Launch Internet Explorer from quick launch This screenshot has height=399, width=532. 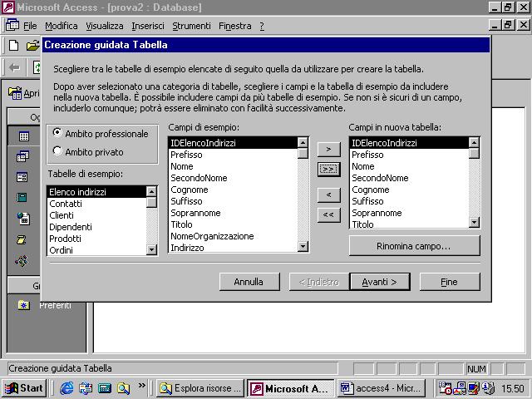(66, 388)
